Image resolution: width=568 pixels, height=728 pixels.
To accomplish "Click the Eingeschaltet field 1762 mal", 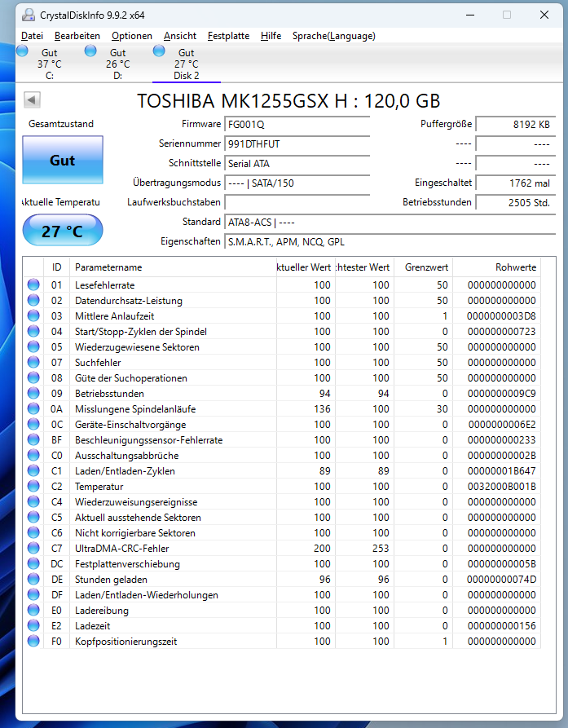I will [516, 183].
